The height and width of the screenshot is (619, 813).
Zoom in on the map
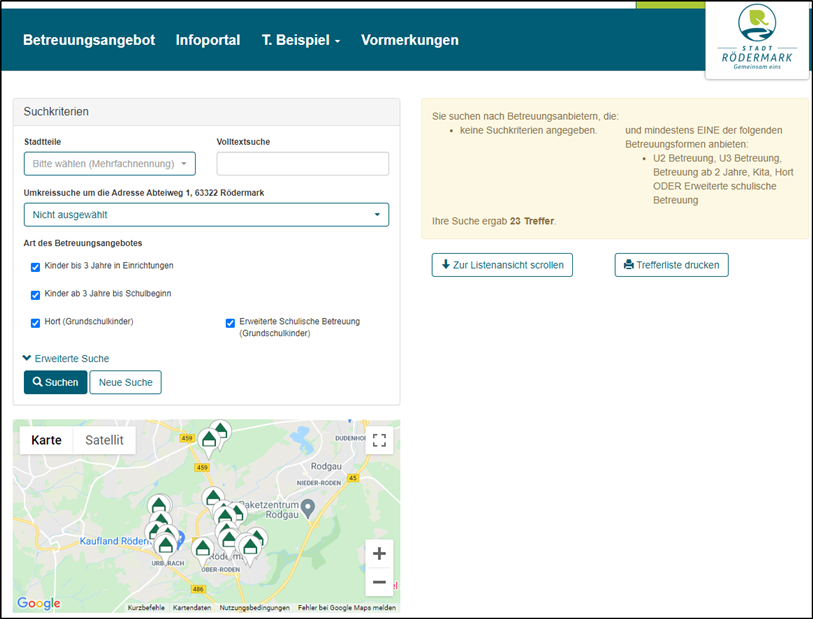(x=379, y=553)
